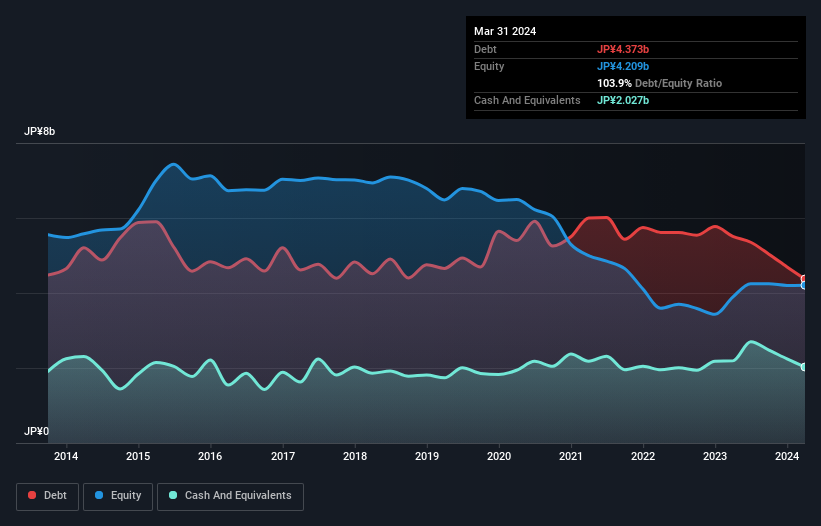This screenshot has width=821, height=526.
Task: Click the teal Cash And Equivalents legend dot
Action: click(173, 495)
